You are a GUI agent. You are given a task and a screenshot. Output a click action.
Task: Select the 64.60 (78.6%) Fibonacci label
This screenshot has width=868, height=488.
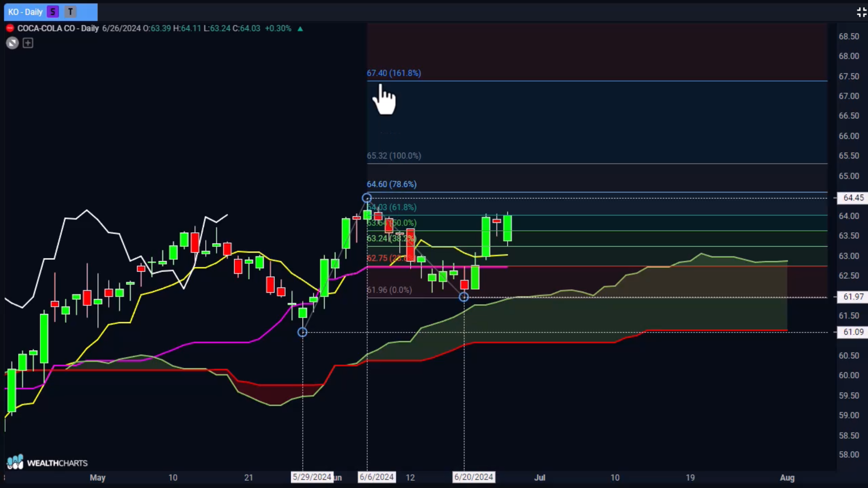tap(392, 184)
